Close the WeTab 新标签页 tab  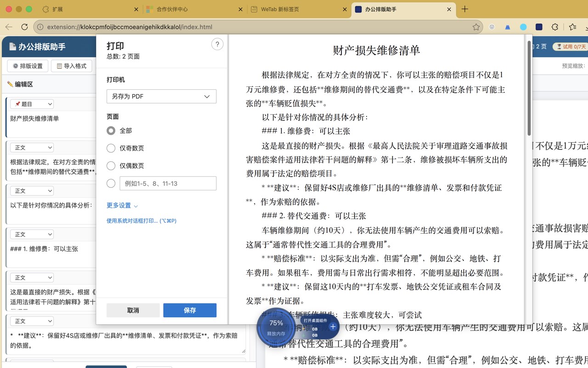tap(345, 9)
